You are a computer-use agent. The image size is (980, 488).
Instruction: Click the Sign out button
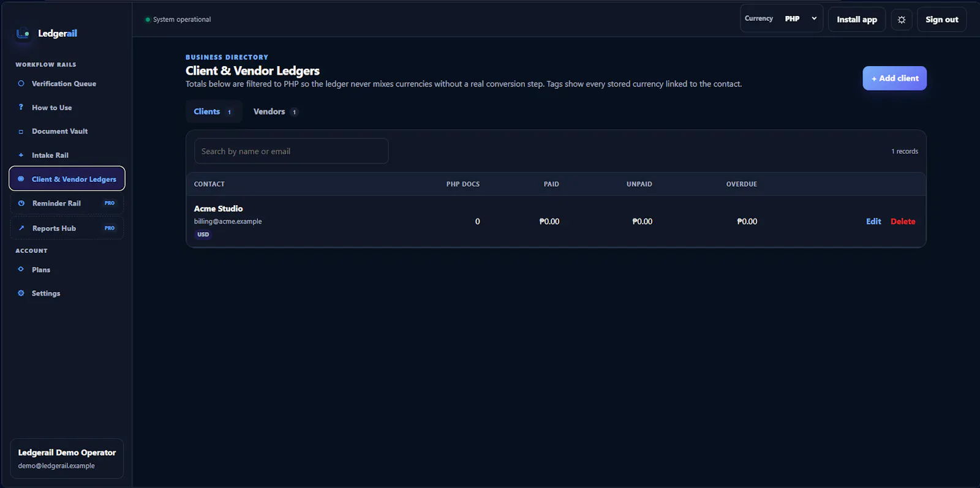941,20
